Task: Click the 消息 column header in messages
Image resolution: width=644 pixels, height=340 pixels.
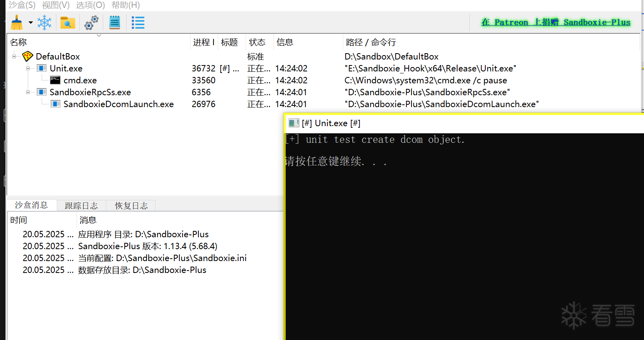Action: click(x=180, y=220)
